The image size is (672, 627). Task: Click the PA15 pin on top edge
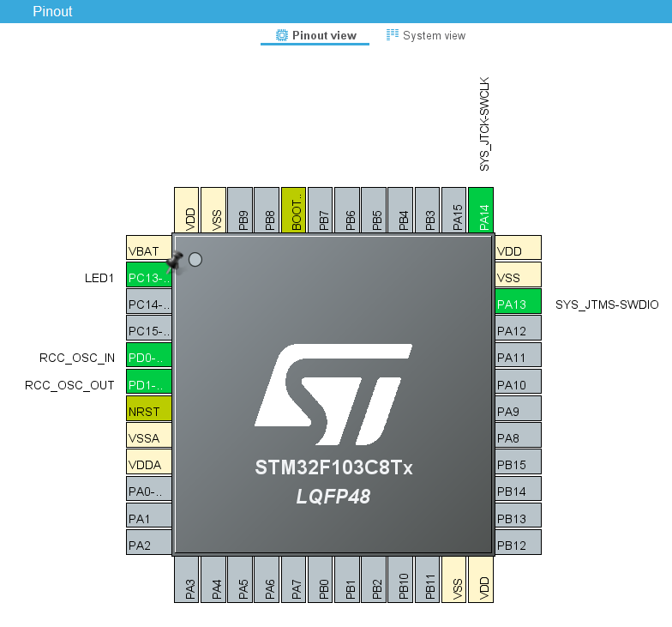(x=454, y=210)
